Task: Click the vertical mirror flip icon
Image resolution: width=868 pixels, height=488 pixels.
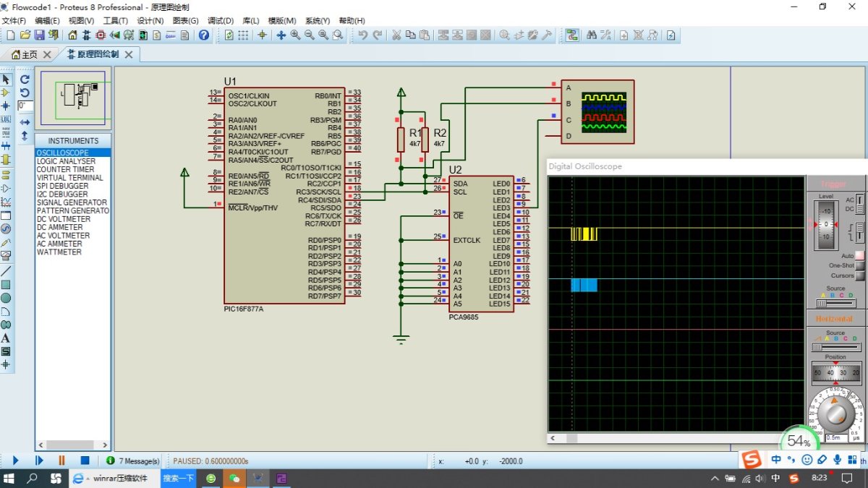Action: [x=25, y=135]
